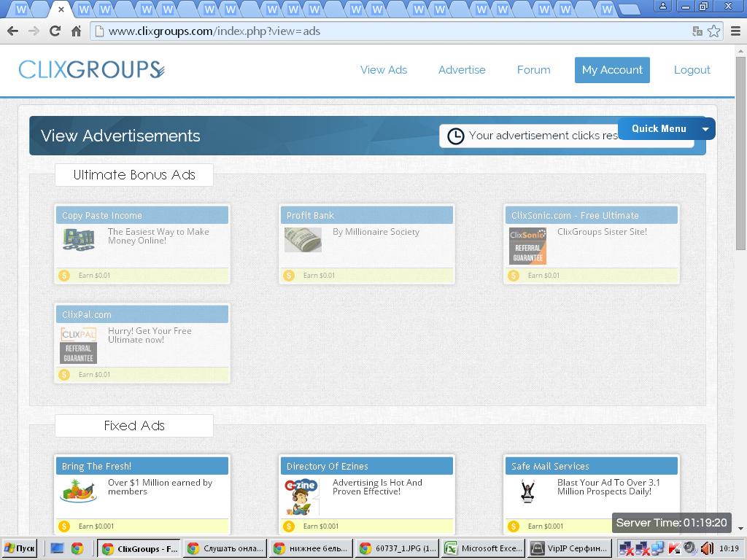The height and width of the screenshot is (560, 747).
Task: Open the ClixSonic.com - Free Ultimate ad title
Action: click(575, 215)
